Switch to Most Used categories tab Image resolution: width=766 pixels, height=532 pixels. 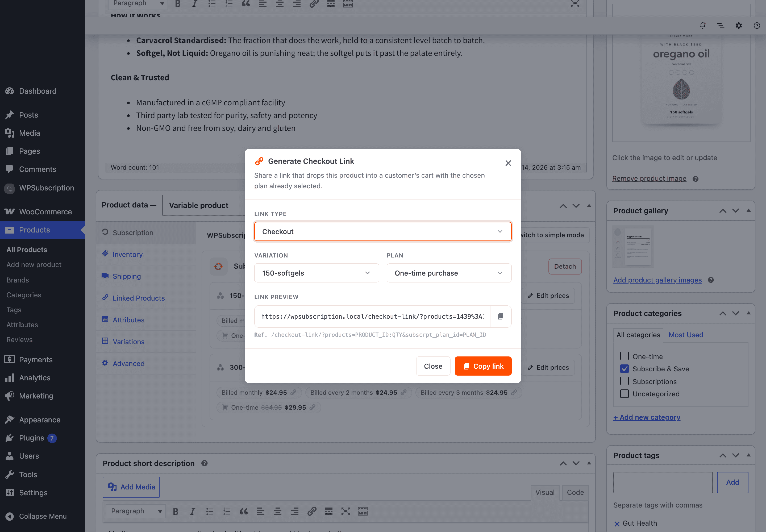pyautogui.click(x=686, y=335)
